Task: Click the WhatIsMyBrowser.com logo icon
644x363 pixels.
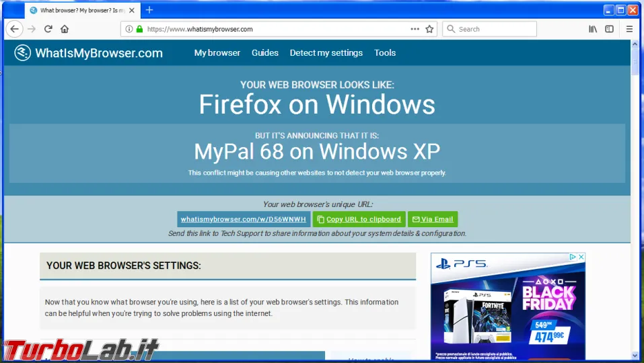Action: [23, 52]
